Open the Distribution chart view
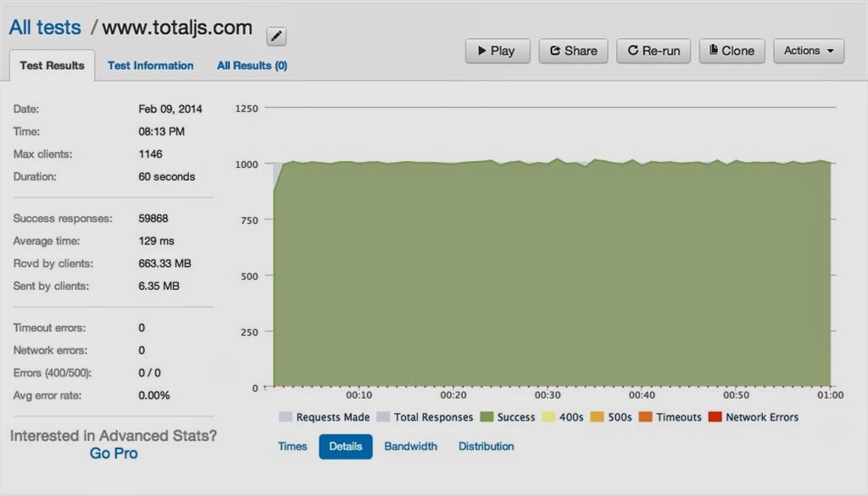Viewport: 868px width, 496px height. [486, 446]
